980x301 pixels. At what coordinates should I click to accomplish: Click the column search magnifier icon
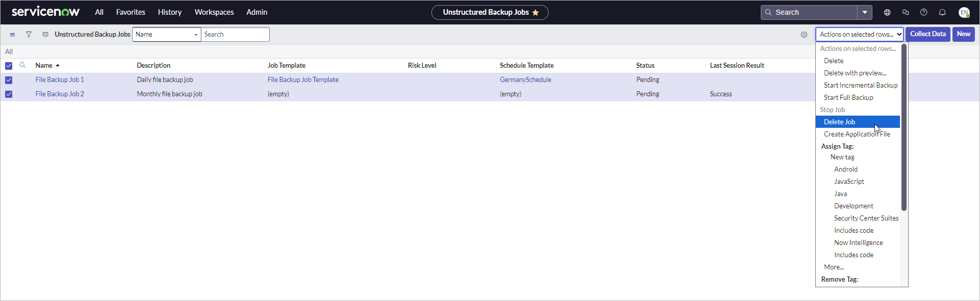[22, 65]
